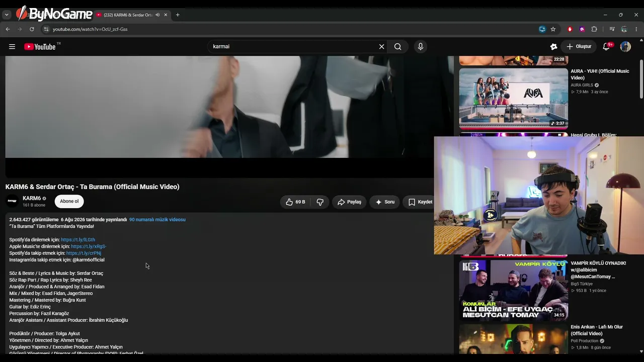Click the line 'Prodüktör / Producer: Tolga Aykut'
The image size is (644, 362).
pyautogui.click(x=45, y=334)
